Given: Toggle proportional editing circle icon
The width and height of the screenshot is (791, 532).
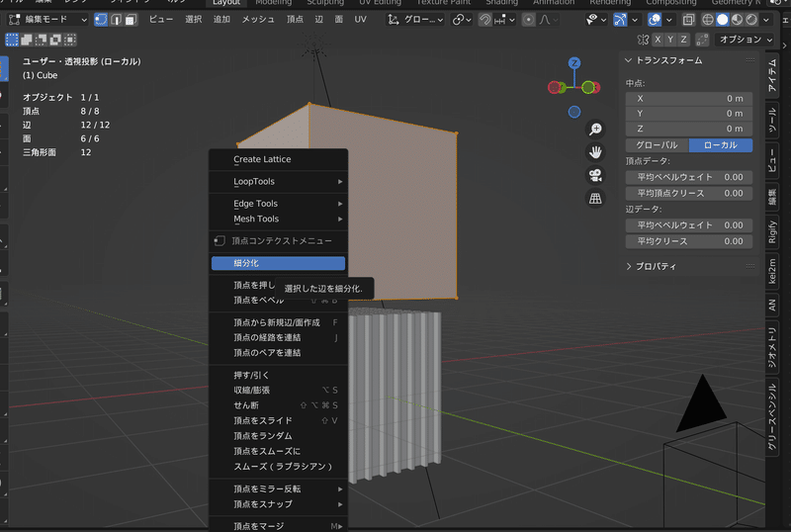Looking at the screenshot, I should click(x=528, y=20).
